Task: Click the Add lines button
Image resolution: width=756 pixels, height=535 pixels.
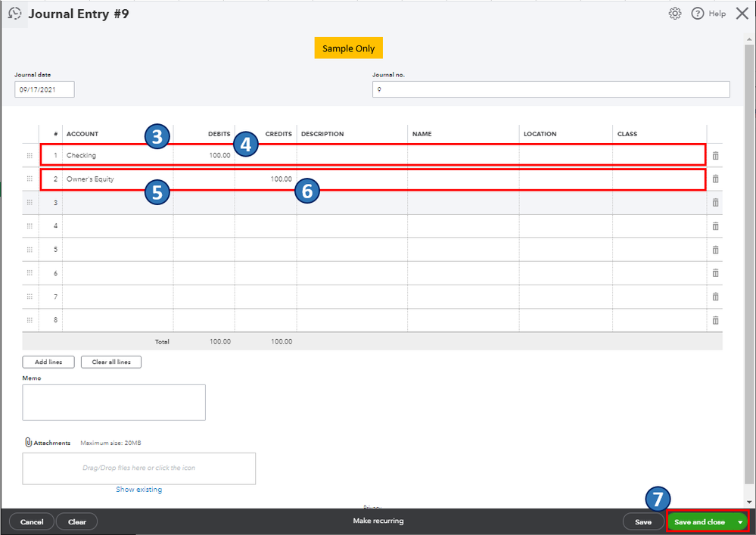Action: click(x=48, y=362)
